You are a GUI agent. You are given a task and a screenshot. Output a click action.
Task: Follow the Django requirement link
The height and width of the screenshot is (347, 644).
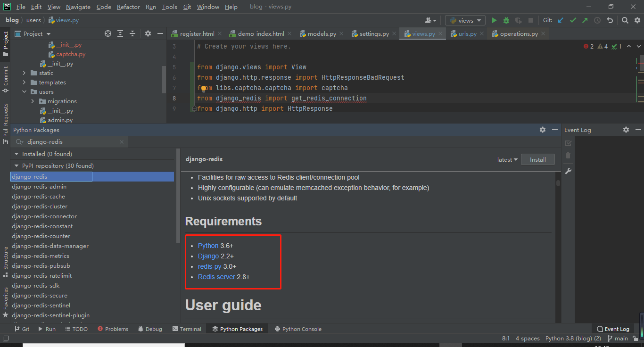(208, 256)
